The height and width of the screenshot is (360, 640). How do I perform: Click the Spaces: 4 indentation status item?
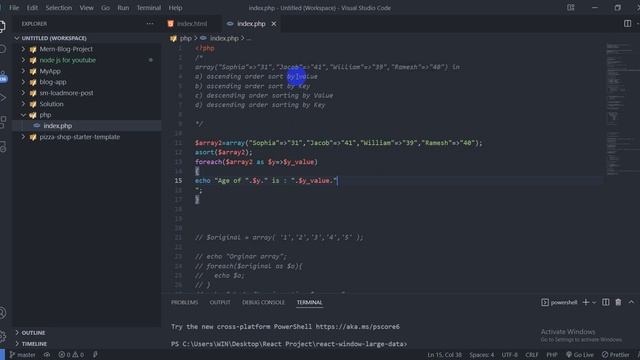point(482,355)
